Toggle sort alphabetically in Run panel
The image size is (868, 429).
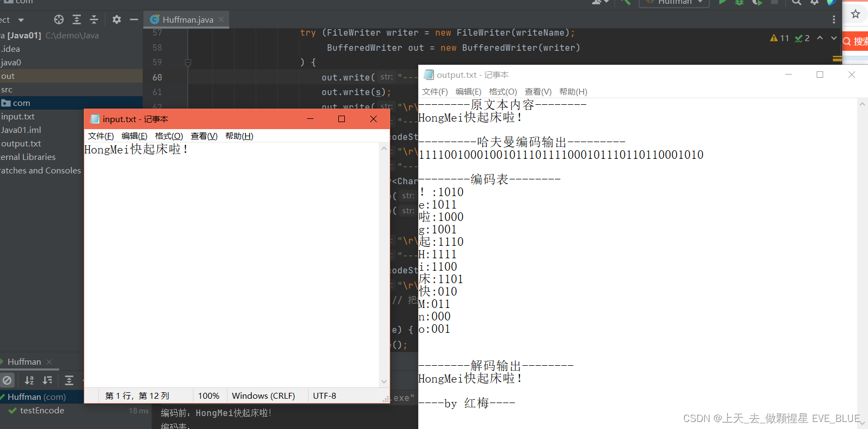[x=29, y=380]
